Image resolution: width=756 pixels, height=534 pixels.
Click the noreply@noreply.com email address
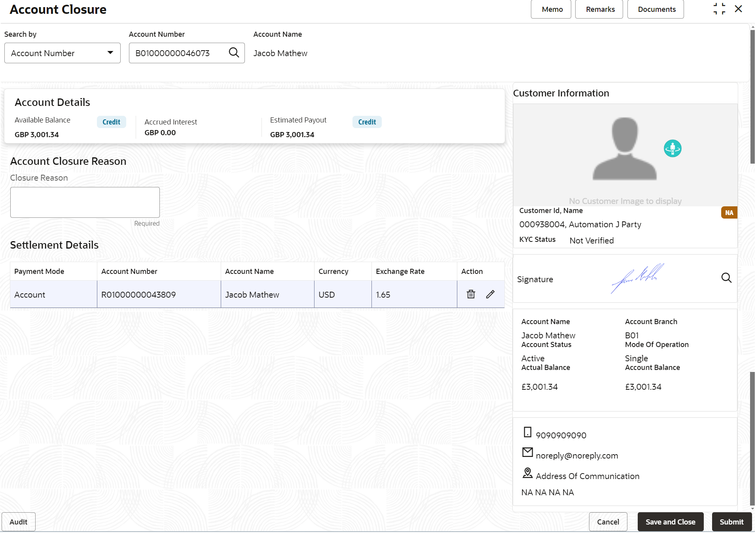577,455
